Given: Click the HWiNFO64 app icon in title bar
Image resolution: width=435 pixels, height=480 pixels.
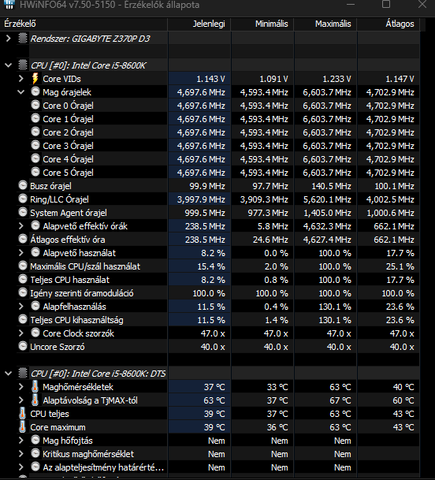Looking at the screenshot, I should tap(10, 4).
